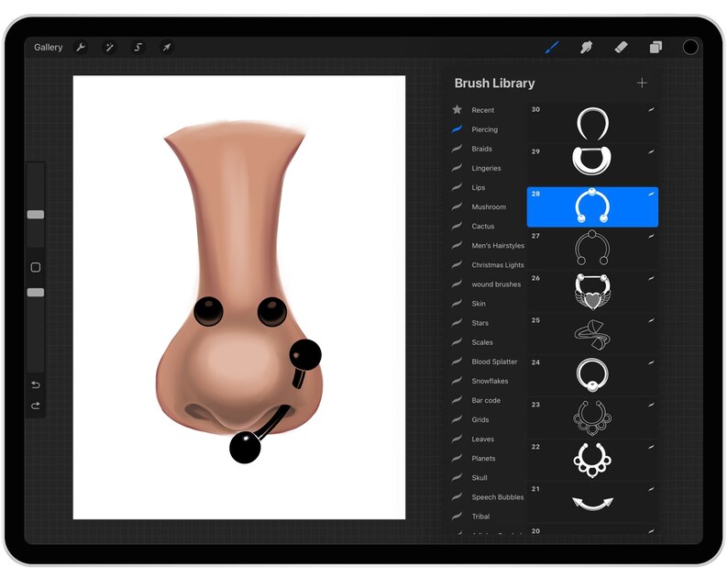Viewport: 728px width, 579px height.
Task: Open the active color circle
Action: [x=690, y=47]
